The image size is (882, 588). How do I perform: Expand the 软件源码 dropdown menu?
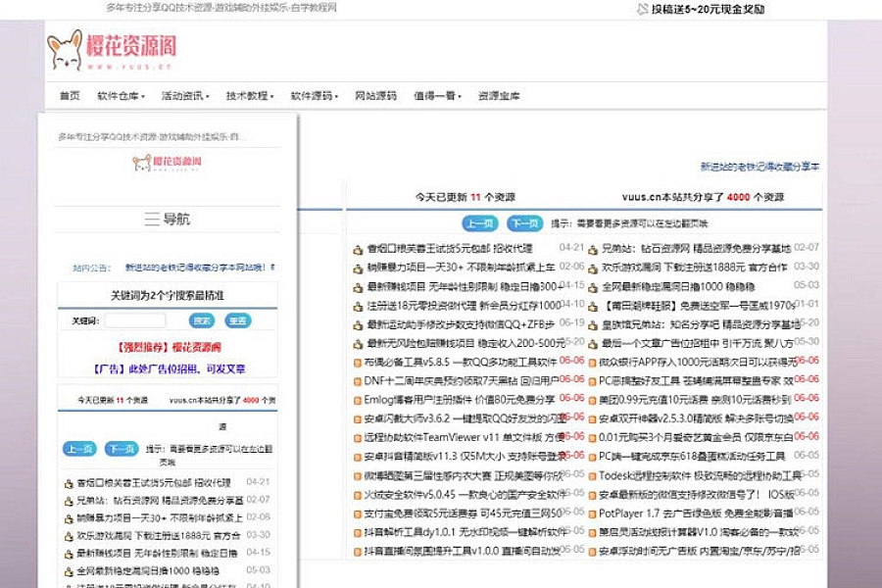[315, 96]
